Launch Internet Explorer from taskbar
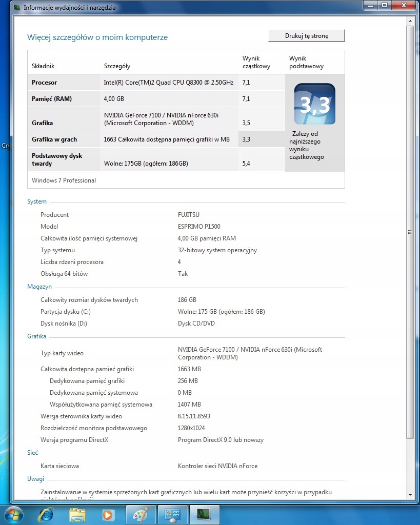 point(46,515)
